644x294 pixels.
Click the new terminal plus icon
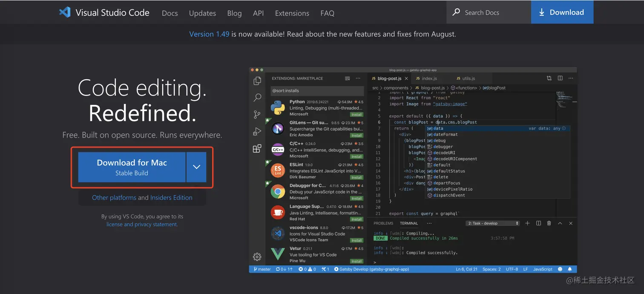click(x=527, y=223)
